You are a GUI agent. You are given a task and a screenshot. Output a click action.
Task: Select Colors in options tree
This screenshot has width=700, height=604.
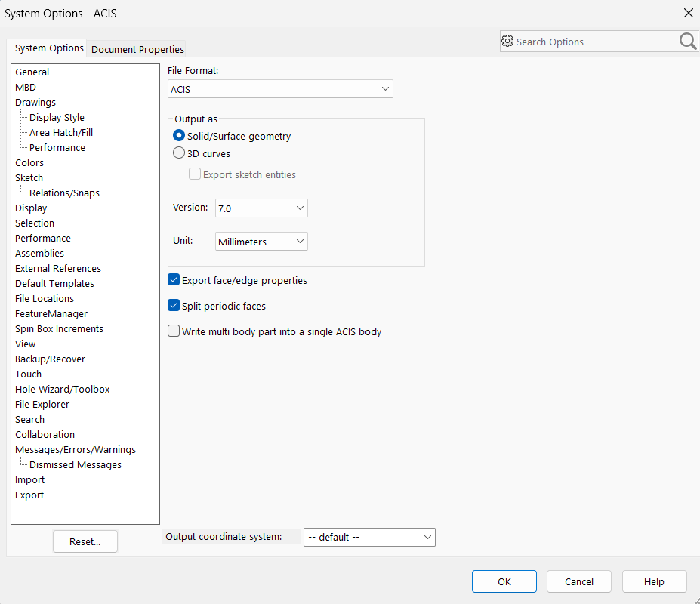(29, 162)
